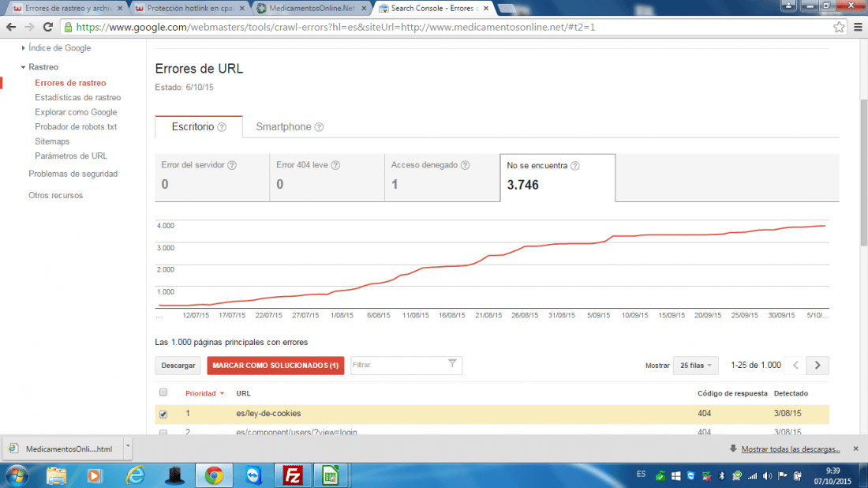Open help icon for No se encuentra
868x488 pixels.
tap(575, 166)
